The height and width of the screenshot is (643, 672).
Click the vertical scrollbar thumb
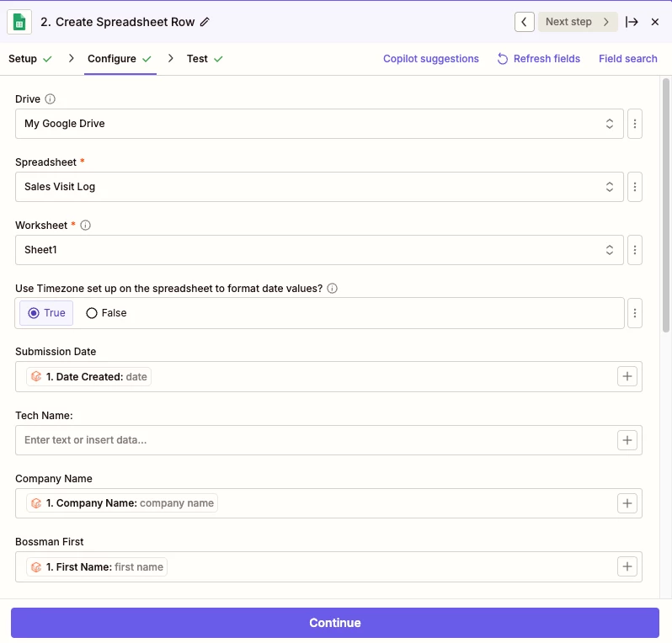click(x=665, y=205)
